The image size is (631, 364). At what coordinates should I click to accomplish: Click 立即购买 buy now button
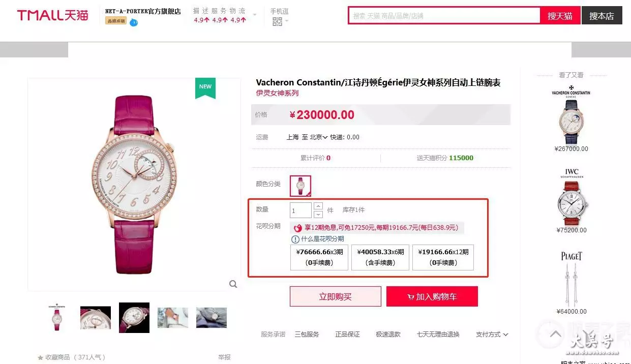(x=336, y=296)
